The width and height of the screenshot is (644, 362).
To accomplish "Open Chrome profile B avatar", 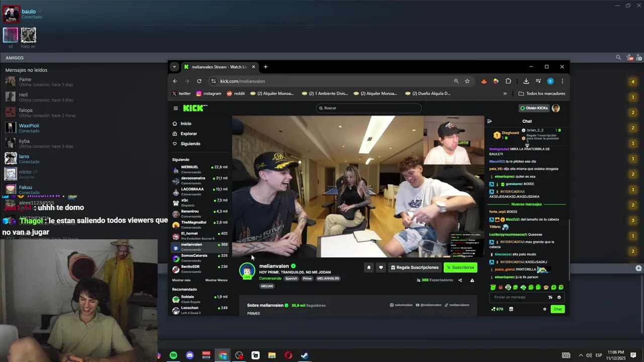I will [550, 81].
